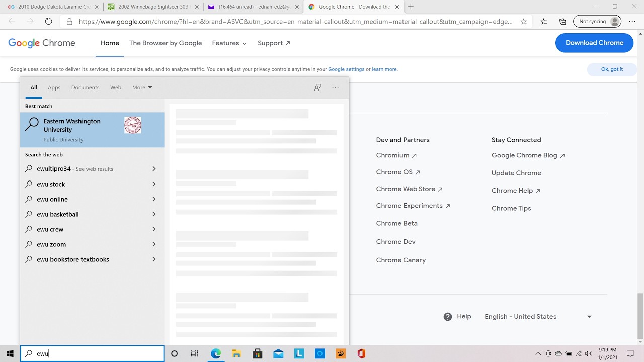Expand the ewu online suggestion arrow
The width and height of the screenshot is (644, 362).
154,199
